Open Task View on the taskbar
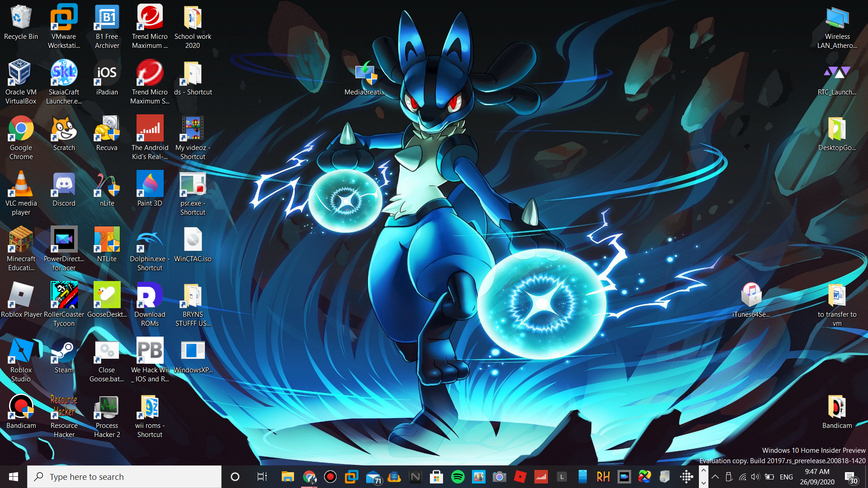Screen dimensions: 868x488 (x=262, y=477)
